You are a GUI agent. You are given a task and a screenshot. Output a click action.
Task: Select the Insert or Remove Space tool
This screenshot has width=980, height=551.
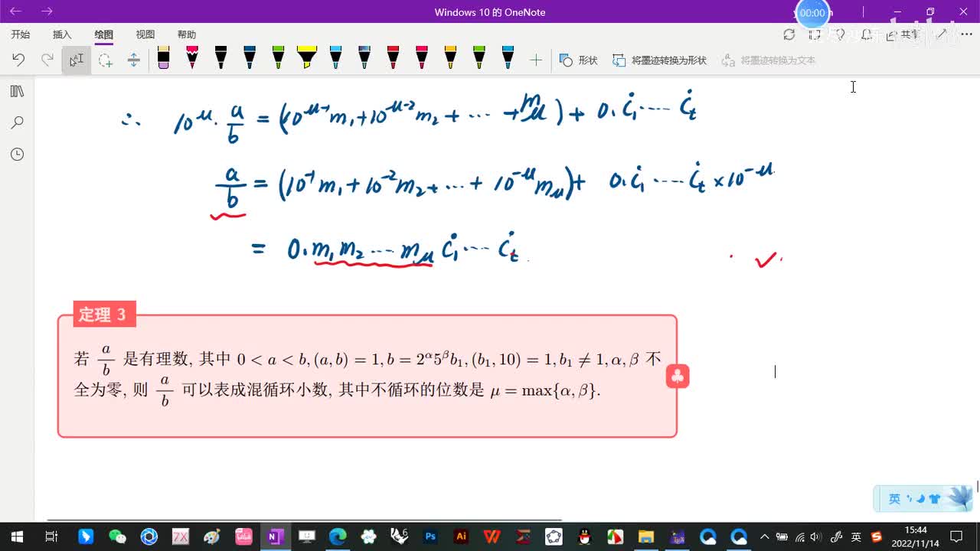click(x=133, y=60)
